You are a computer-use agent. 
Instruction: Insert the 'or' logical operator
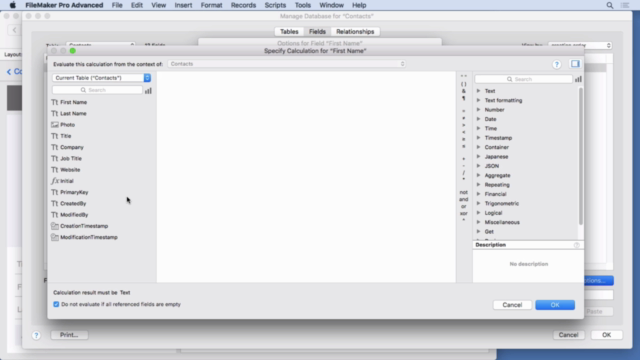coord(464,206)
